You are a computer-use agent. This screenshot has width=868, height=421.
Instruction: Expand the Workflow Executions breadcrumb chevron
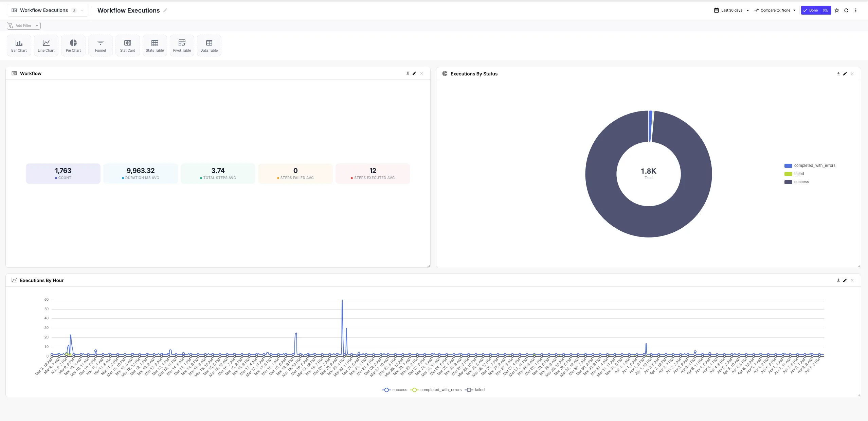tap(82, 10)
